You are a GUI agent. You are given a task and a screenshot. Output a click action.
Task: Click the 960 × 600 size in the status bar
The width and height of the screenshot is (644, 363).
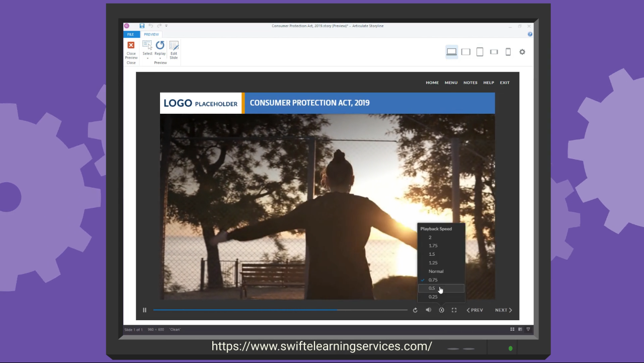click(155, 330)
